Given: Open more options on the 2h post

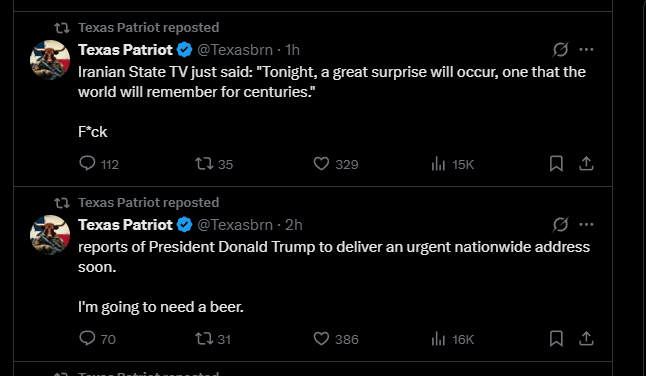Looking at the screenshot, I should pyautogui.click(x=586, y=225).
